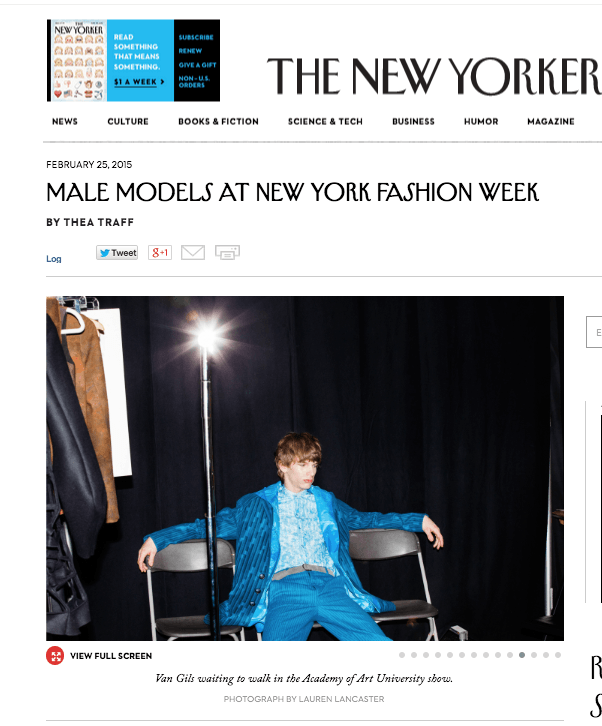Image resolution: width=602 pixels, height=726 pixels.
Task: Select the highlighted active slideshow dot
Action: 522,655
